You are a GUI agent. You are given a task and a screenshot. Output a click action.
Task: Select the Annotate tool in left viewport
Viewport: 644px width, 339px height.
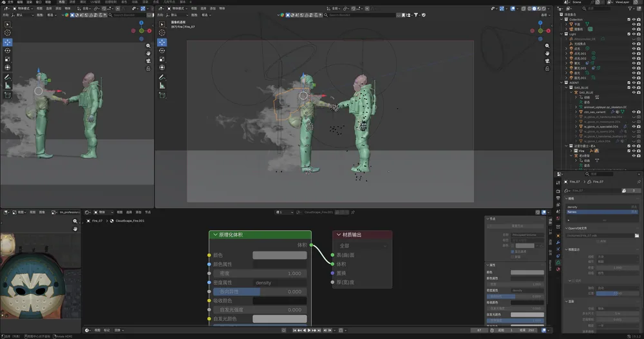(7, 77)
